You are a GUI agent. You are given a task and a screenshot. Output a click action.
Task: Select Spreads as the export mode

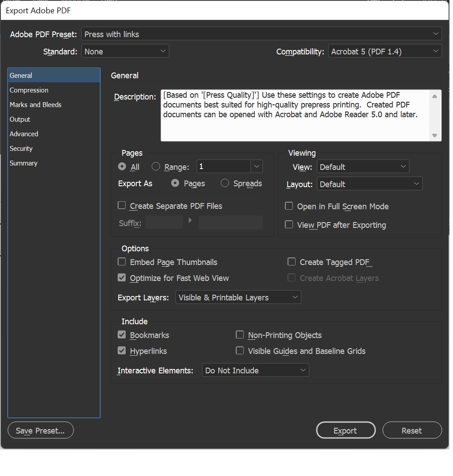225,183
